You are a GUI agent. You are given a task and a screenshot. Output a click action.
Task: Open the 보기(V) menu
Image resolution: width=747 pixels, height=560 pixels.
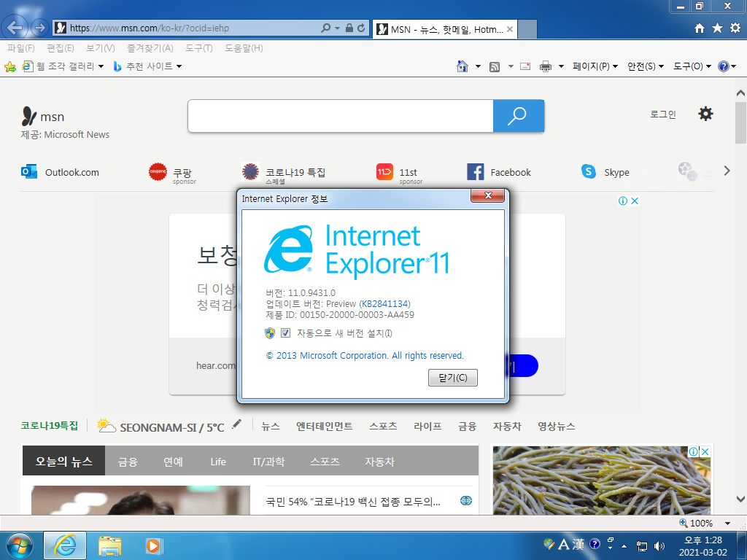[x=101, y=48]
